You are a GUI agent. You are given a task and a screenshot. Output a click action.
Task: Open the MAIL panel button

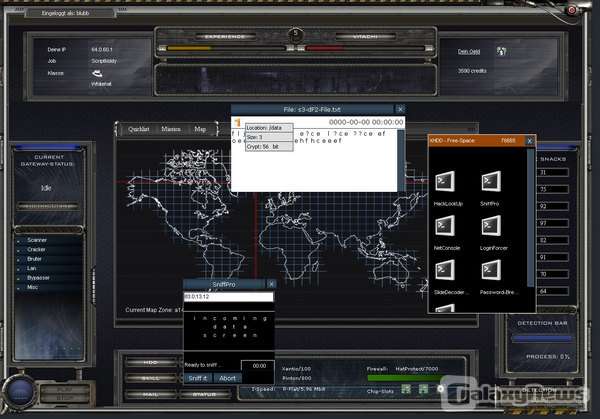[x=151, y=394]
